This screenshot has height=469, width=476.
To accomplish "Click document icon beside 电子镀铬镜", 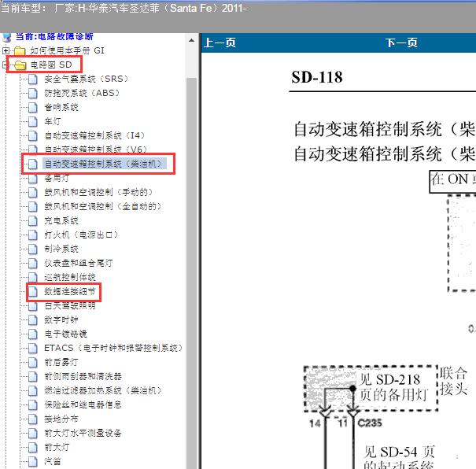I will click(x=33, y=334).
